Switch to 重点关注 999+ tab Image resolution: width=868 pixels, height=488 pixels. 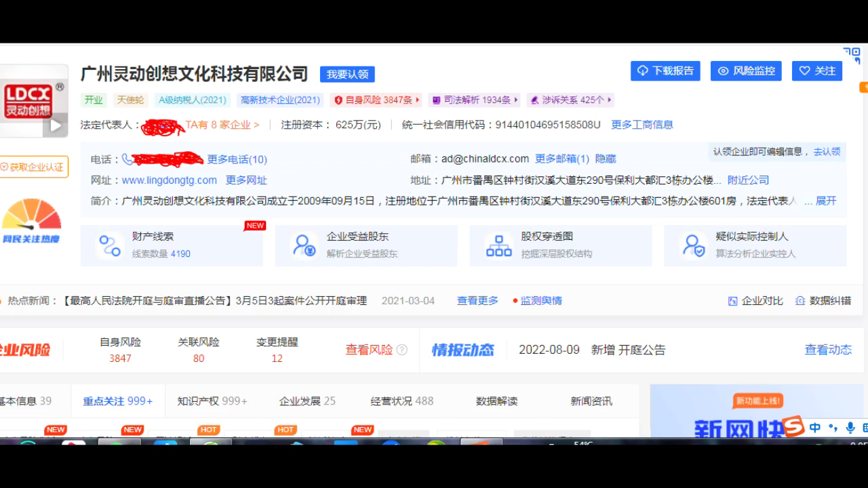click(118, 401)
